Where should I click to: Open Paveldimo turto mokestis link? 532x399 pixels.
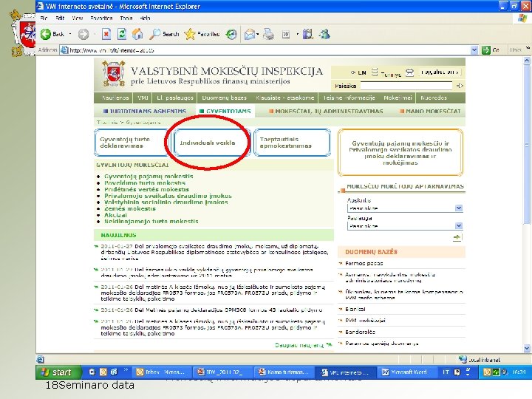pos(145,183)
